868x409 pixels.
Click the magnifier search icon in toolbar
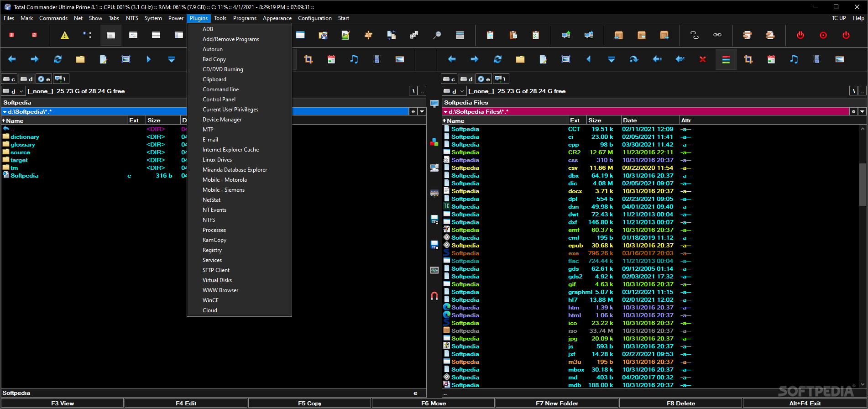[x=437, y=35]
